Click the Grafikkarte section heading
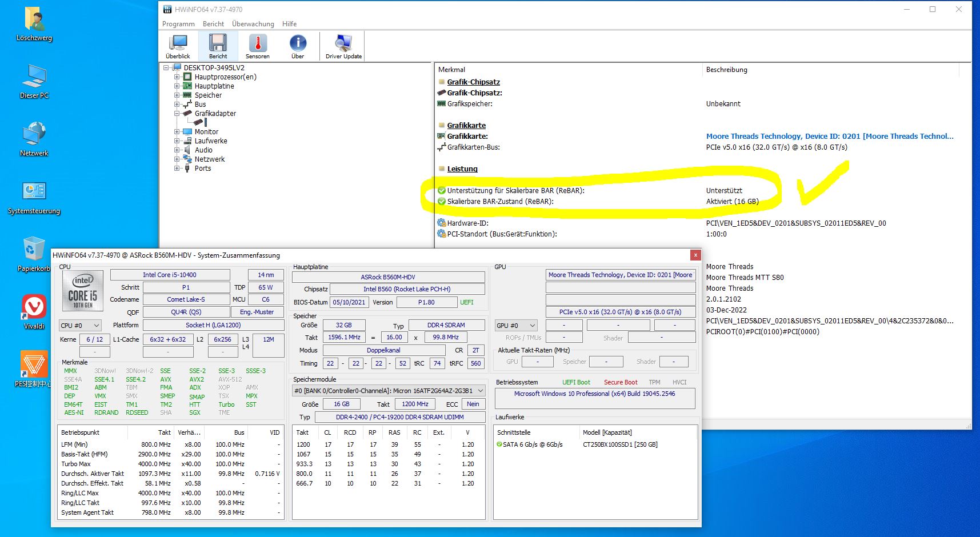The image size is (980, 537). pyautogui.click(x=466, y=126)
